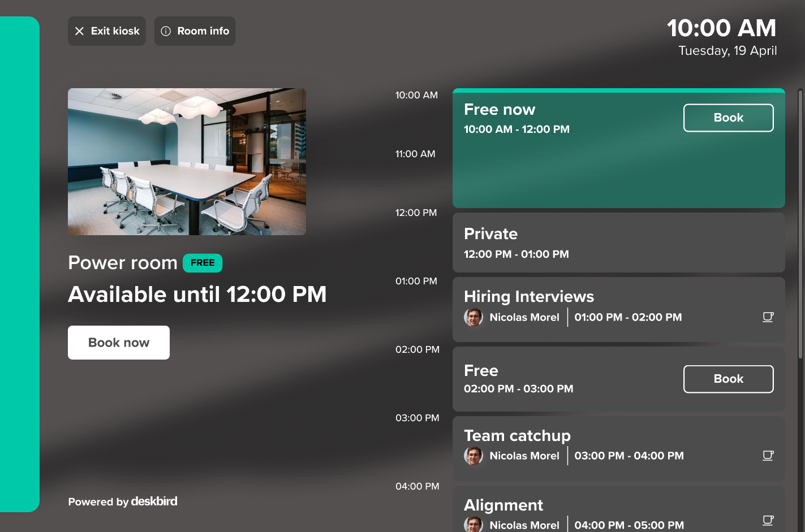Select the Private 12:00 PM event card
This screenshot has width=805, height=532.
pyautogui.click(x=618, y=243)
